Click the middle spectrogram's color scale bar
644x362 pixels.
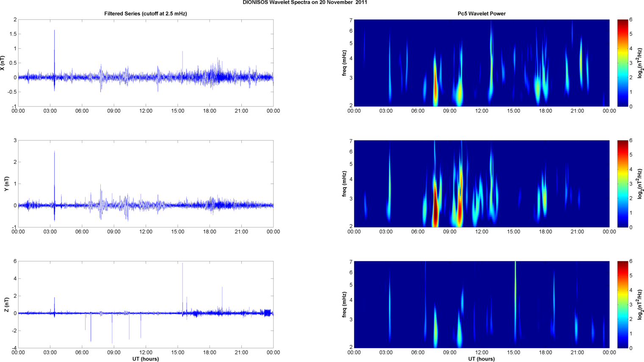coord(623,184)
